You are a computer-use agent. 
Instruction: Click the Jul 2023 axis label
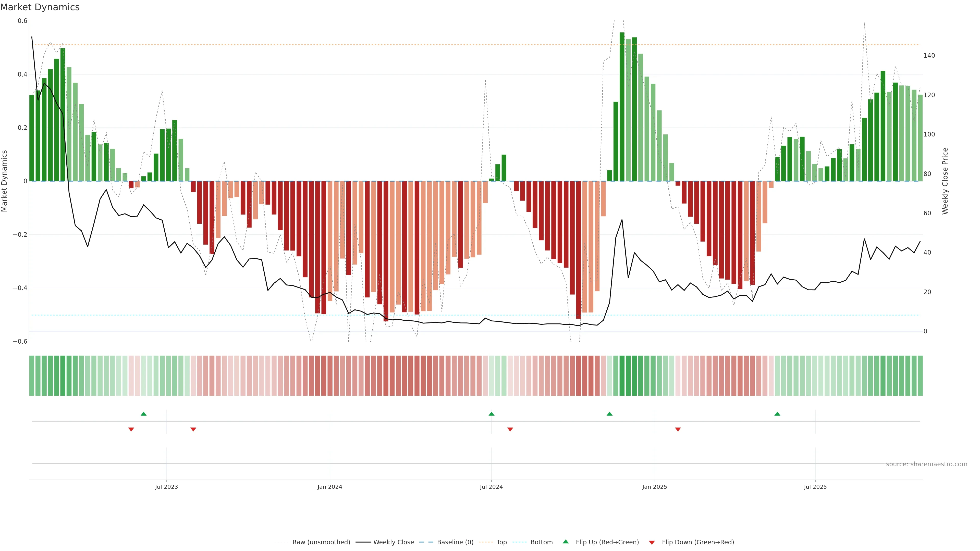tap(166, 487)
